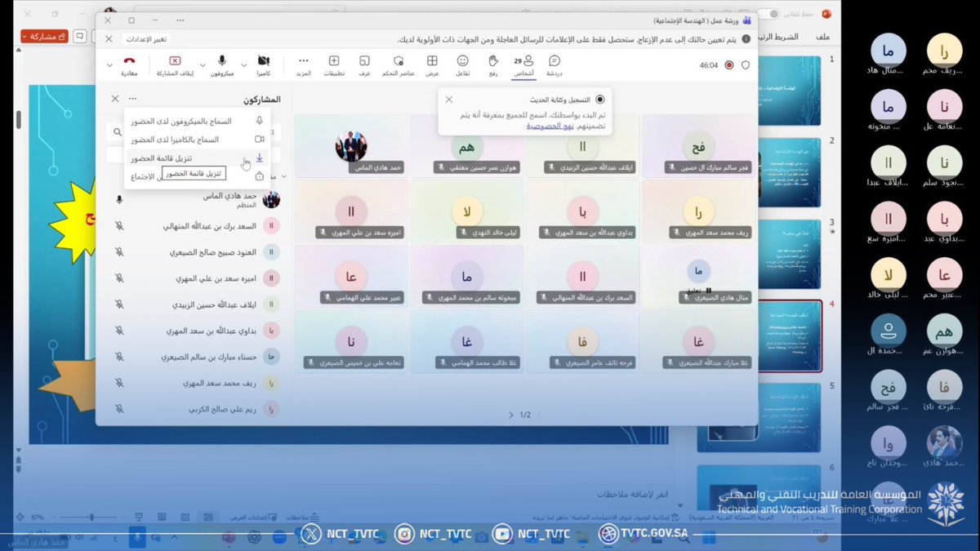Select السماح بالميكروفون لدى الحضور menu option
This screenshot has height=551, width=980.
coord(197,121)
